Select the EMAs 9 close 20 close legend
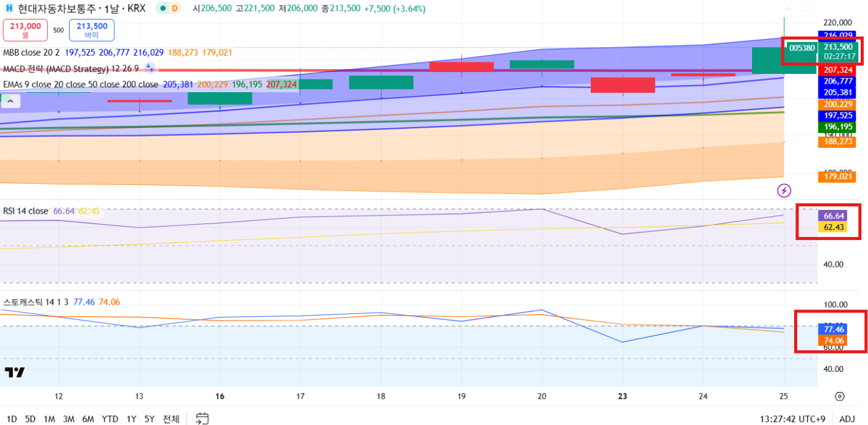This screenshot has width=868, height=425. pos(80,84)
